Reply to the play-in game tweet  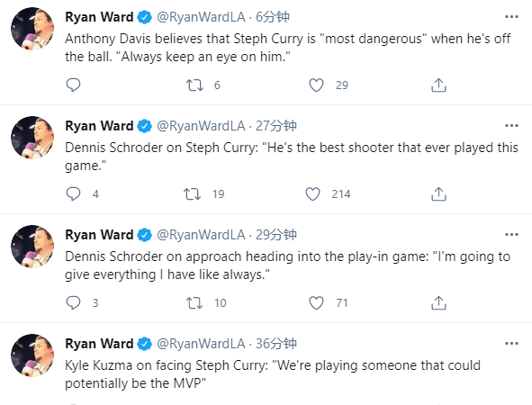tap(73, 303)
